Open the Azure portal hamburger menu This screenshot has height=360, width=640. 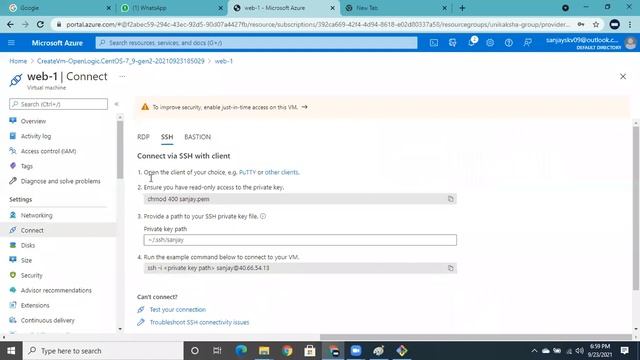(x=11, y=43)
